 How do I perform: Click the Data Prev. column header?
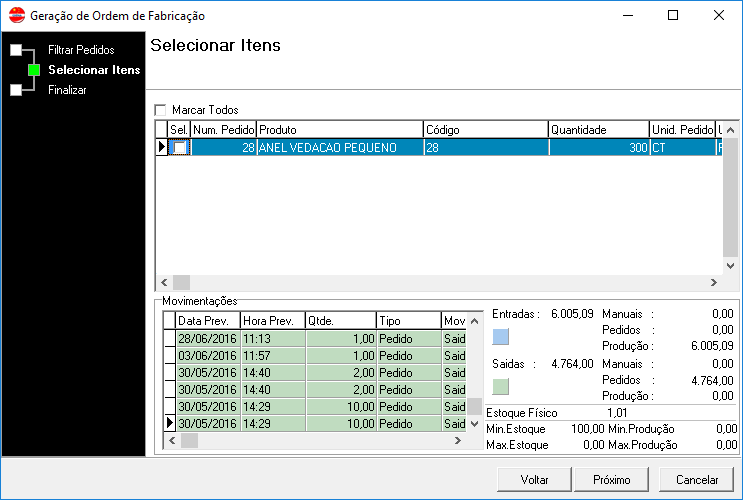[207, 321]
